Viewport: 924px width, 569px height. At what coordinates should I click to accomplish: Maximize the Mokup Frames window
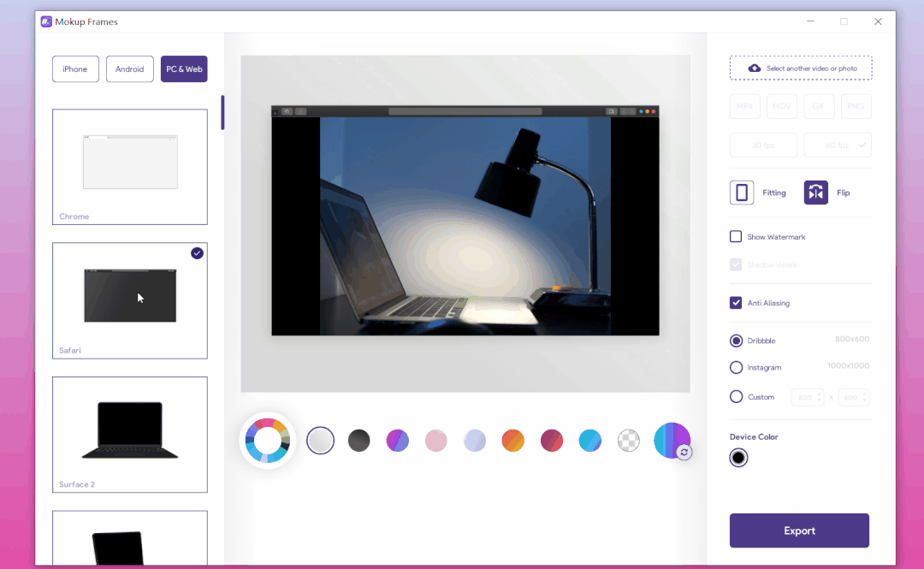[x=844, y=21]
